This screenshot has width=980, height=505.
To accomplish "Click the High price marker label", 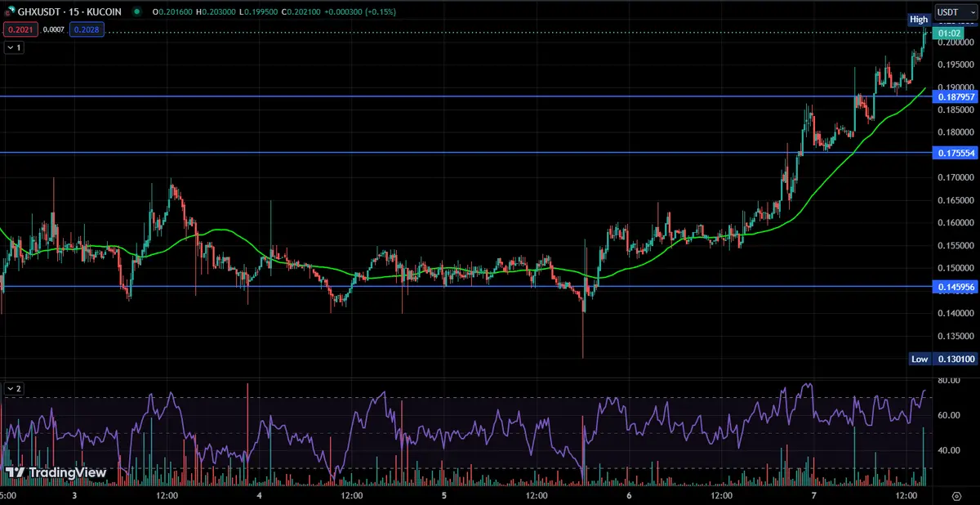I will (919, 19).
